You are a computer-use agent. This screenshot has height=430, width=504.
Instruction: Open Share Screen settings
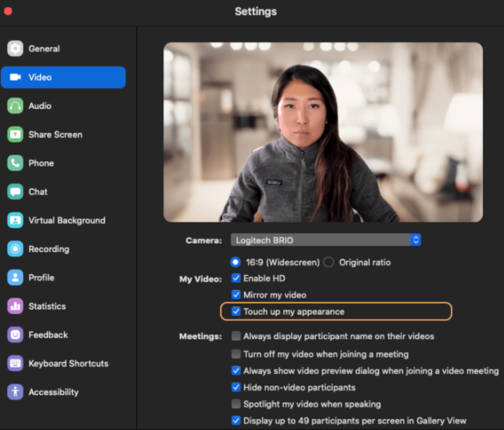(x=63, y=134)
